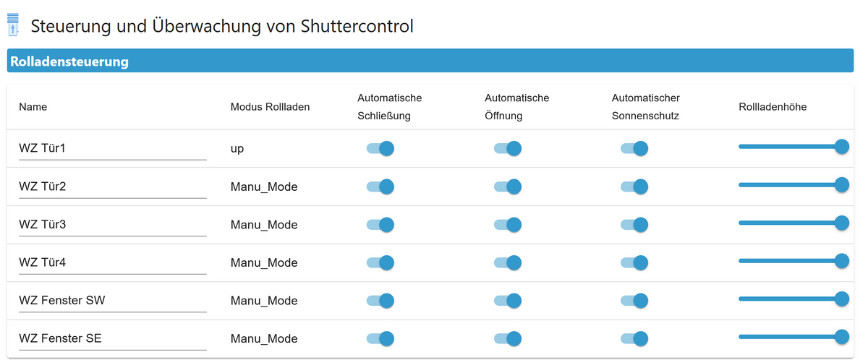
Task: Click the WZ Tür1 name field
Action: (112, 149)
